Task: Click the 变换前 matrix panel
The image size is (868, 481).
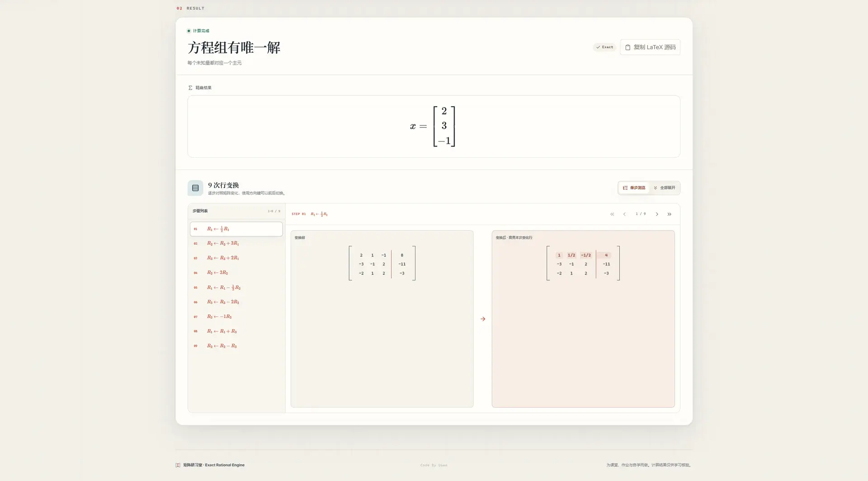Action: (x=382, y=319)
